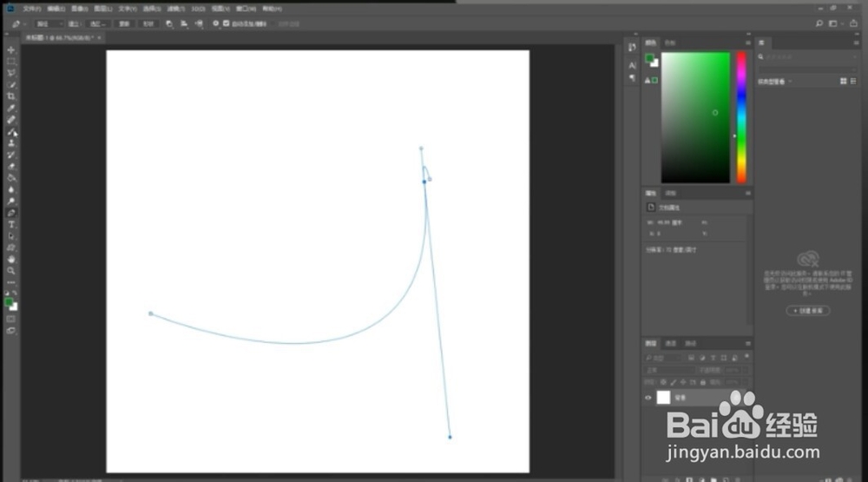
Task: Select the Quick Selection tool
Action: (x=11, y=85)
